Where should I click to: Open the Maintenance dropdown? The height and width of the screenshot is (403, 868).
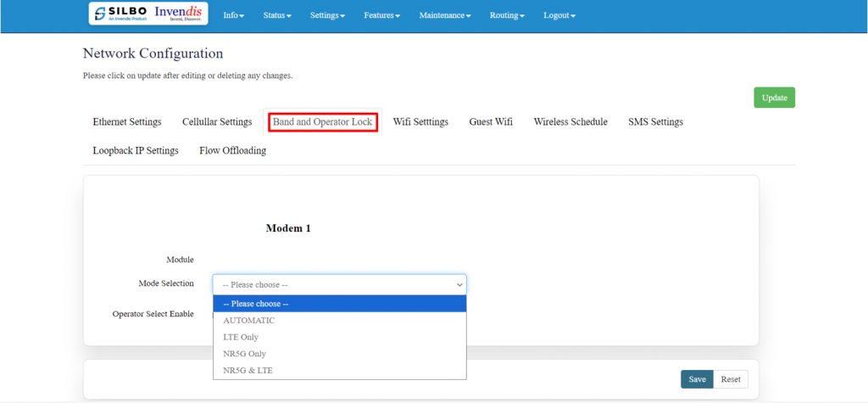tap(444, 16)
